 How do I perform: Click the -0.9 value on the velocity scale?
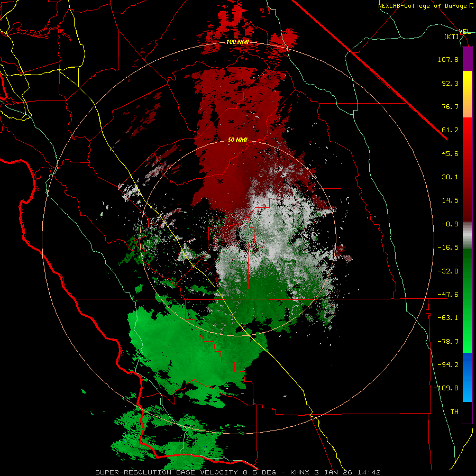click(450, 224)
